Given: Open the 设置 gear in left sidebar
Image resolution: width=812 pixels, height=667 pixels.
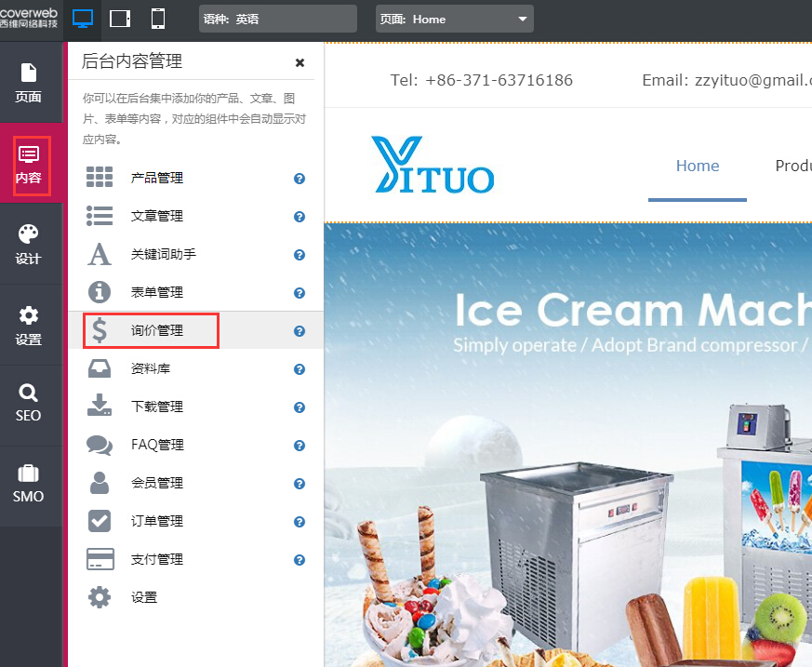Looking at the screenshot, I should point(29,325).
